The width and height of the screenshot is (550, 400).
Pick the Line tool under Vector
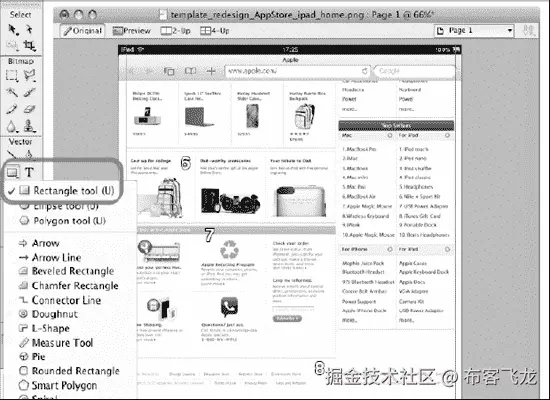[x=12, y=154]
